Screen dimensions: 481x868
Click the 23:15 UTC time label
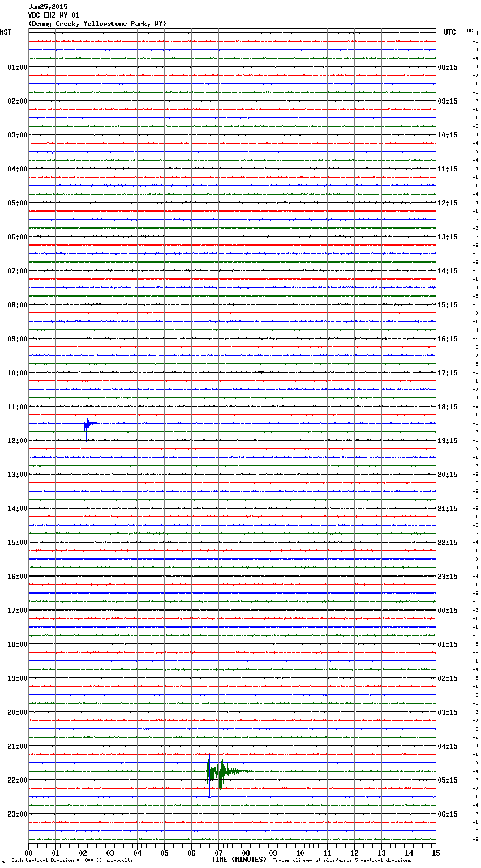click(x=448, y=577)
